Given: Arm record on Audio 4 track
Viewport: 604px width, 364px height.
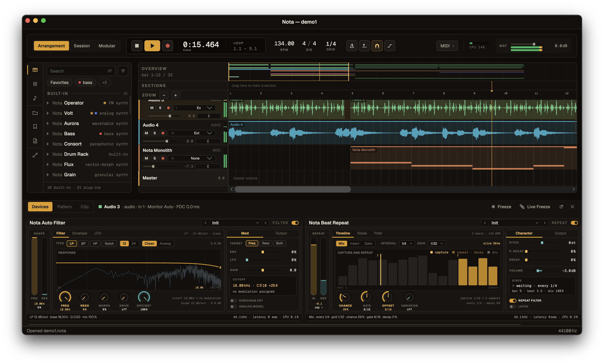Looking at the screenshot, I should pyautogui.click(x=163, y=133).
